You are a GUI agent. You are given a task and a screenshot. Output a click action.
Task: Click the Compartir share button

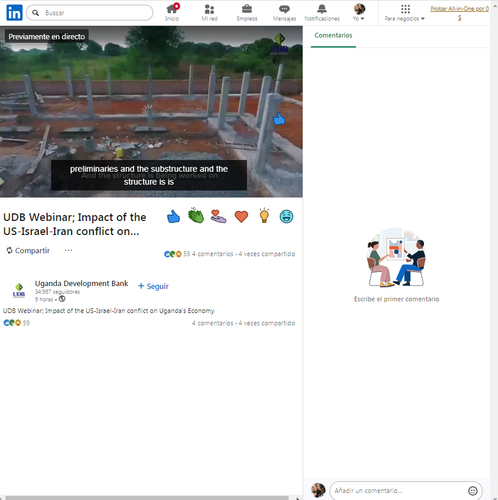click(28, 250)
